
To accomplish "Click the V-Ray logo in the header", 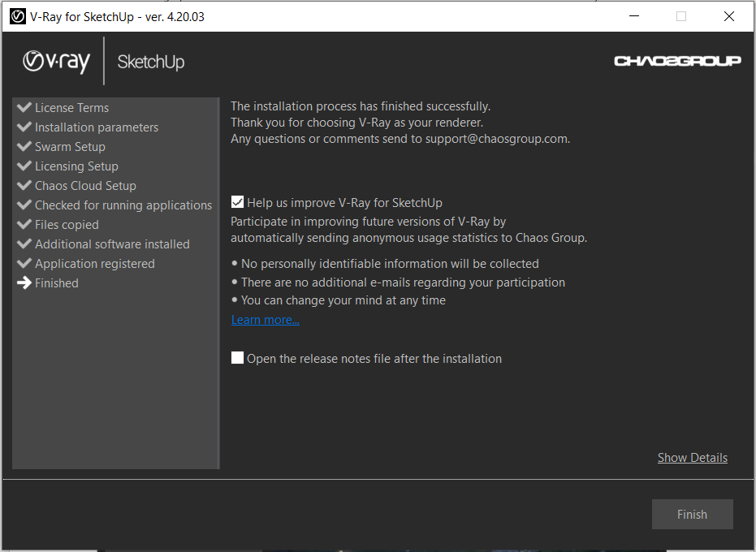I will [56, 62].
